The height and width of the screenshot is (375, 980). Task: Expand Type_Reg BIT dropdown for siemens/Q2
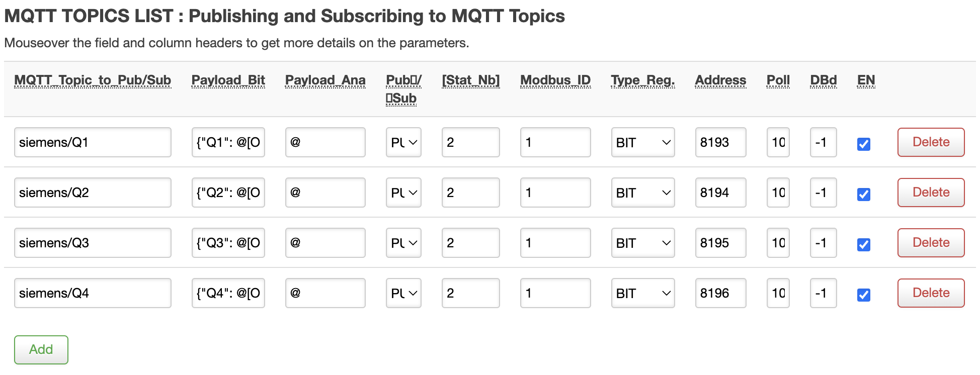[x=642, y=193]
